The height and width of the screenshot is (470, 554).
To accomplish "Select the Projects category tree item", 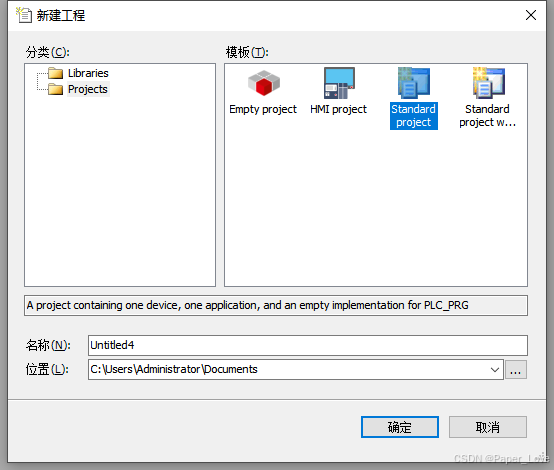I will coord(88,89).
